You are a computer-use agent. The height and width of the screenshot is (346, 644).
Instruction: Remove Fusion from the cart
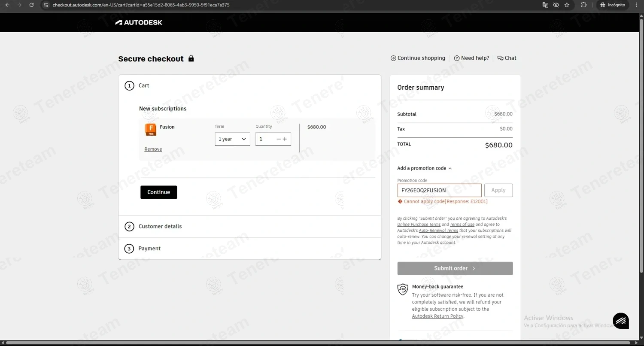(153, 149)
